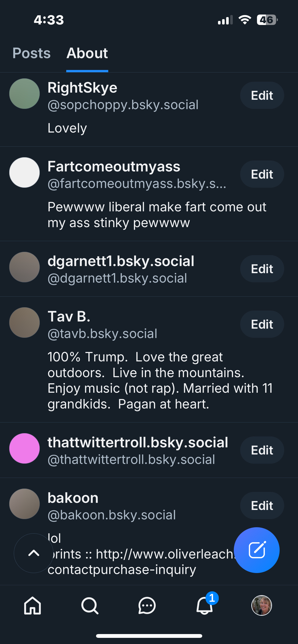This screenshot has height=644, width=298.
Task: Open thattwittertroll's pink avatar
Action: coord(25,448)
